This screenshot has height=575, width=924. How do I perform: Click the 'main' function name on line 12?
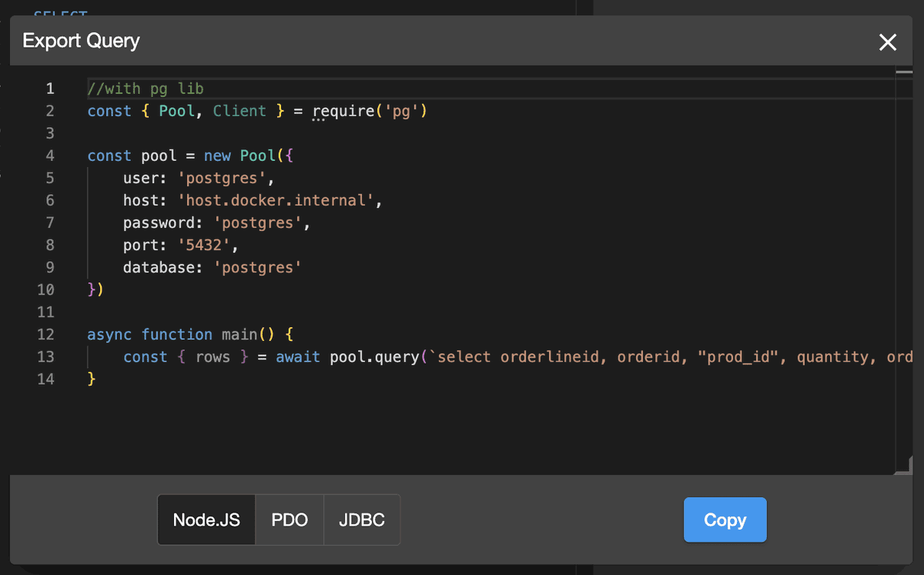point(239,335)
